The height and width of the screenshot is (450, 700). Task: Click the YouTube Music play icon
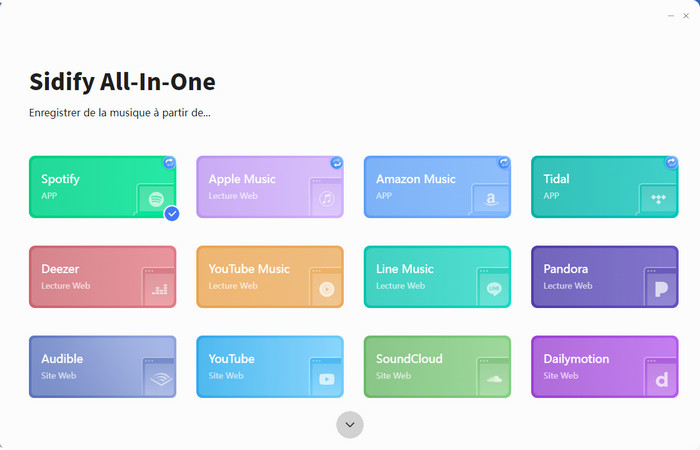click(x=326, y=289)
